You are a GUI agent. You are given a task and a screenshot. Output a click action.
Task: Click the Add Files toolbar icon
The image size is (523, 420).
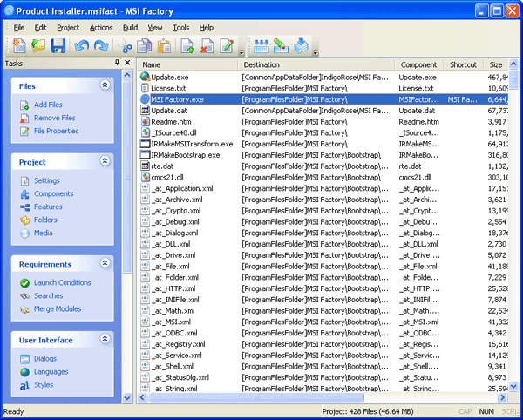tap(187, 46)
